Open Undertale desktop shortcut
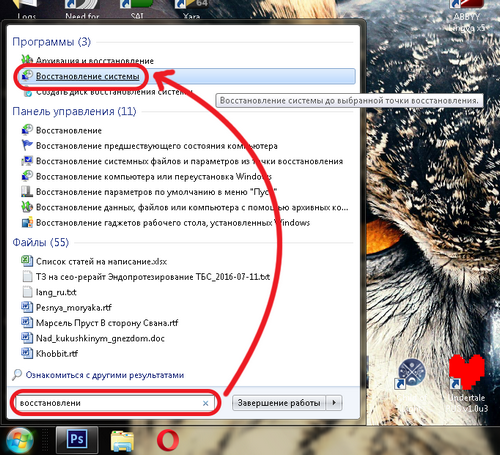 tap(467, 383)
